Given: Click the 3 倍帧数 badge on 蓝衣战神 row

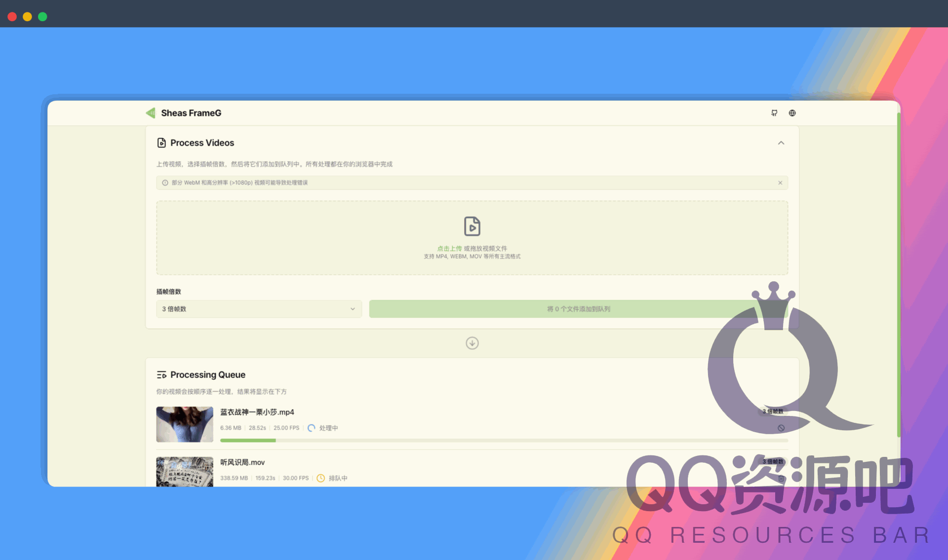Looking at the screenshot, I should pyautogui.click(x=773, y=411).
